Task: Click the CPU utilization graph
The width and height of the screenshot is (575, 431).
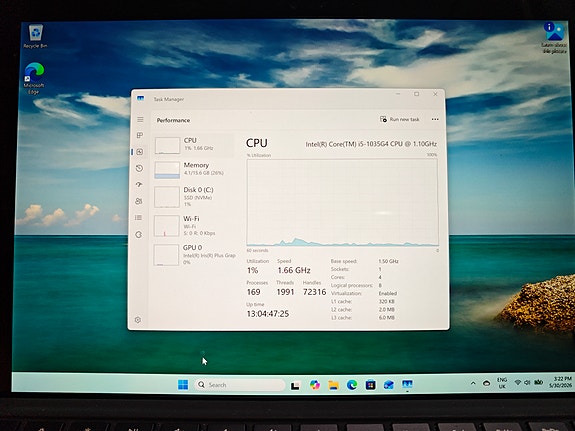Action: [343, 202]
